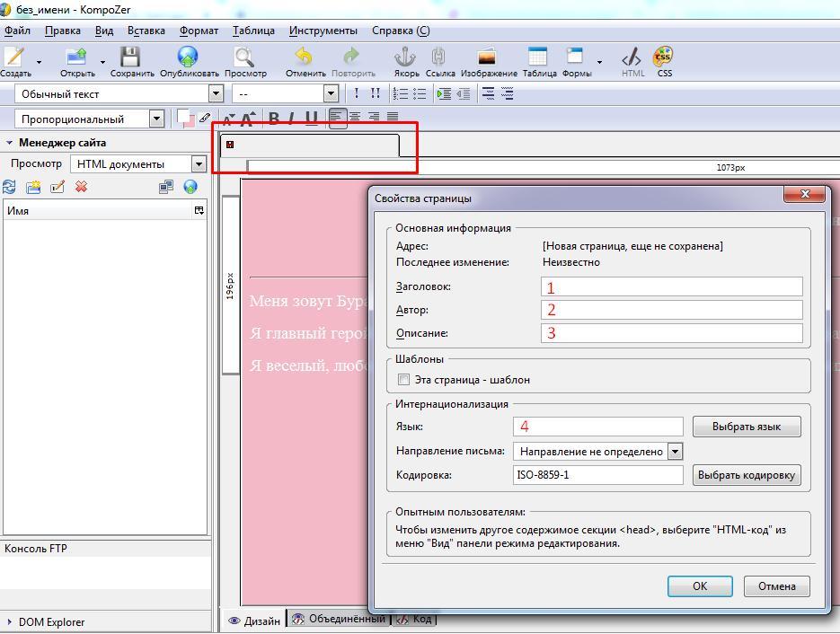Collapse the Менеджер сайта panel

(9, 143)
